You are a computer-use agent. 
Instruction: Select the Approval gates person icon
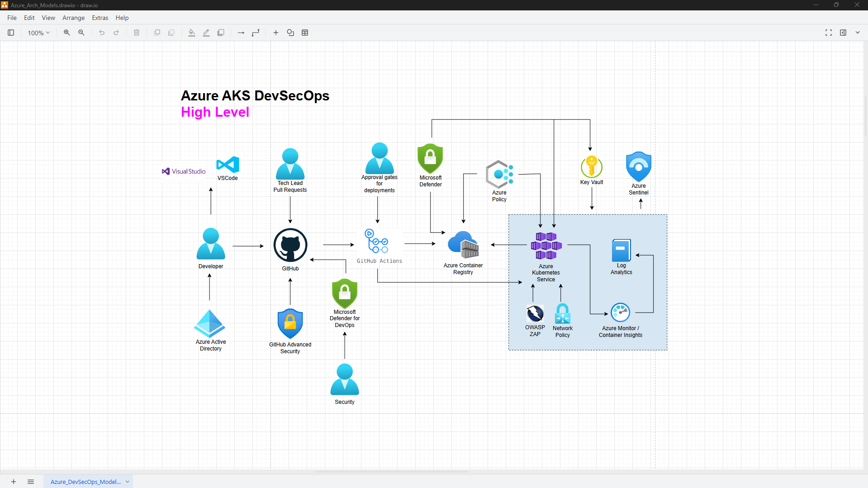(x=379, y=158)
